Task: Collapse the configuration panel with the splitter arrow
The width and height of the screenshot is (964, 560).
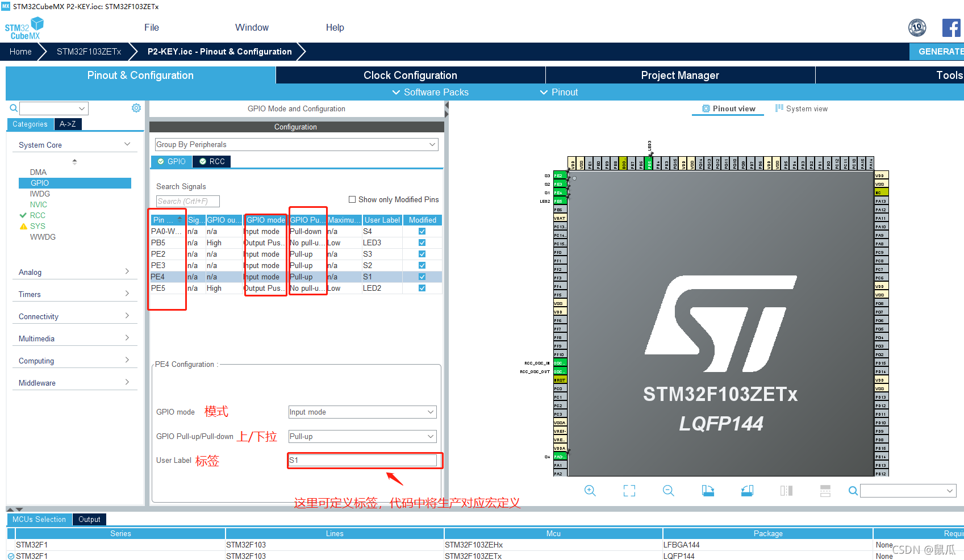Action: point(446,106)
